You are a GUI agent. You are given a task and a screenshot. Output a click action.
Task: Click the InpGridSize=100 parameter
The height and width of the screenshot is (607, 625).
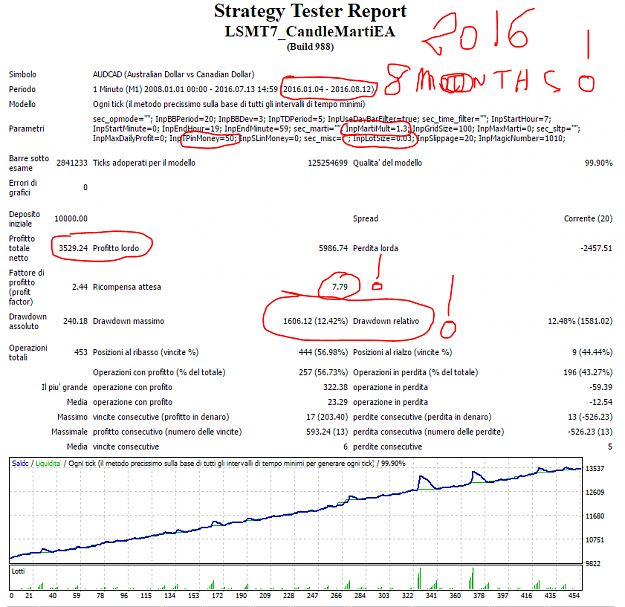pyautogui.click(x=443, y=129)
